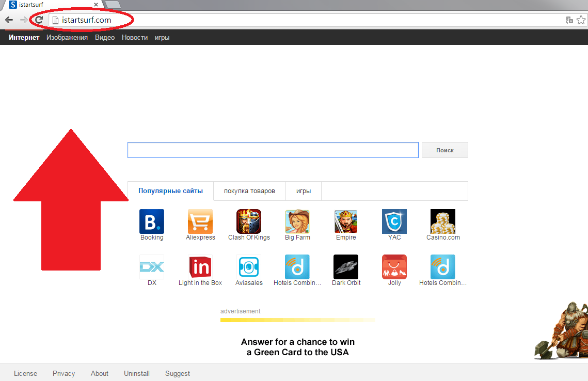The width and height of the screenshot is (588, 381).
Task: Click the Big Farm label
Action: 297,237
